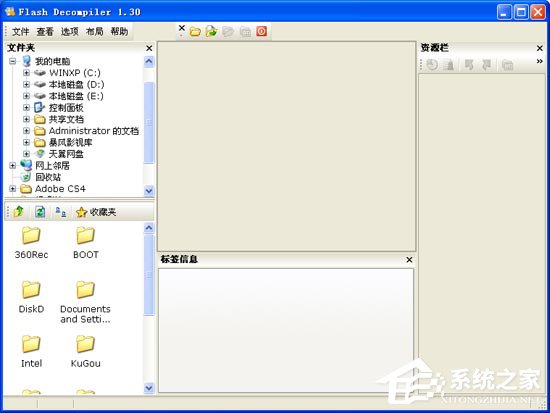Image resolution: width=550 pixels, height=413 pixels.
Task: Select 控制面板 in the tree
Action: (x=66, y=107)
